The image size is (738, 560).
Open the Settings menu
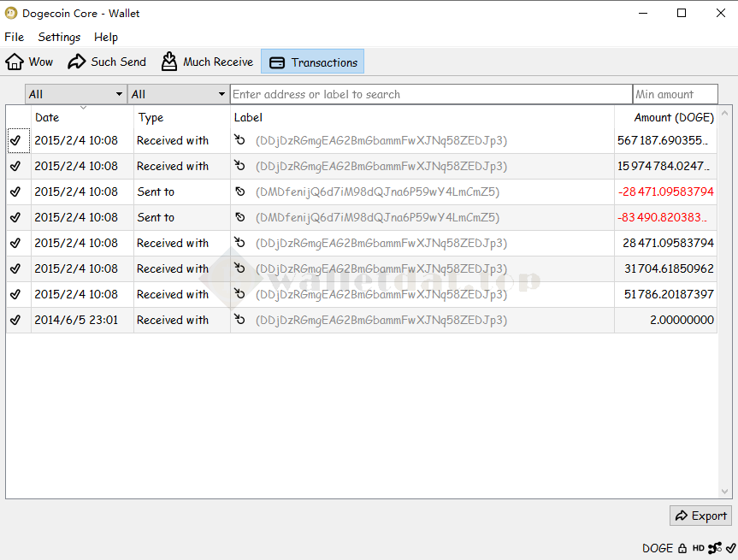point(59,37)
